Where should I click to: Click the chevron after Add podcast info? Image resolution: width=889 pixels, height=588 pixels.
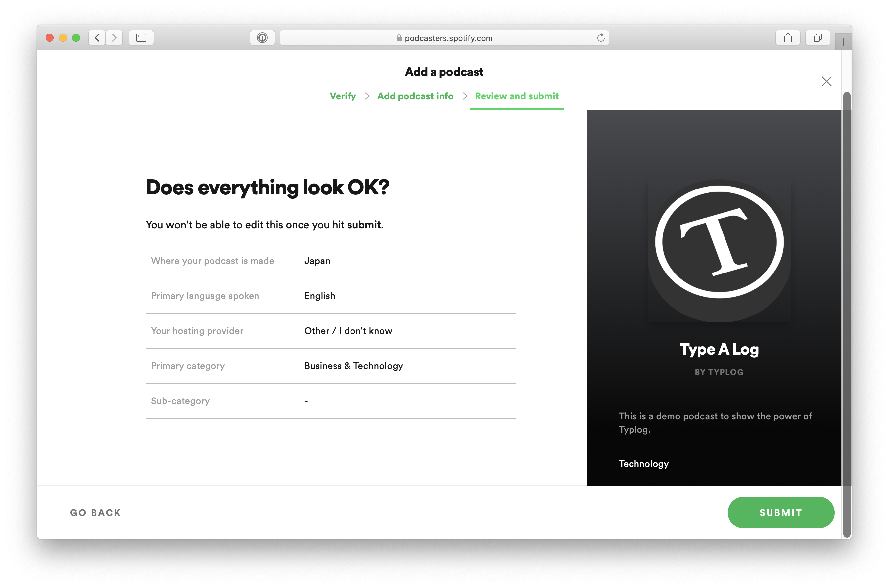(465, 96)
